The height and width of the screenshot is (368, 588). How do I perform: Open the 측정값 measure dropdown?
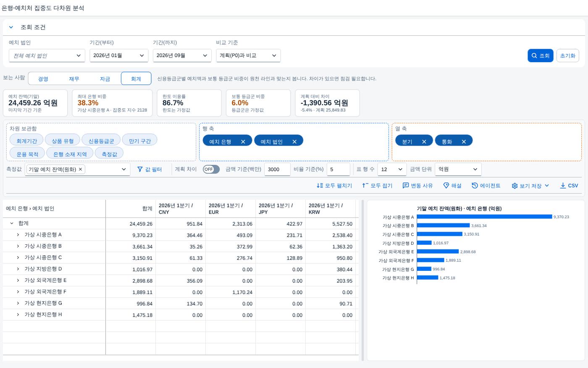[x=123, y=169]
